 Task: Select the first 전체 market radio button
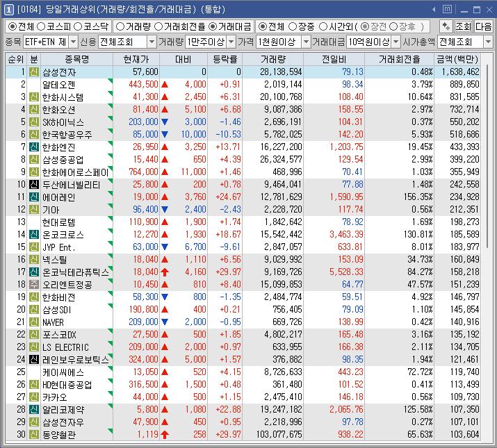point(13,26)
